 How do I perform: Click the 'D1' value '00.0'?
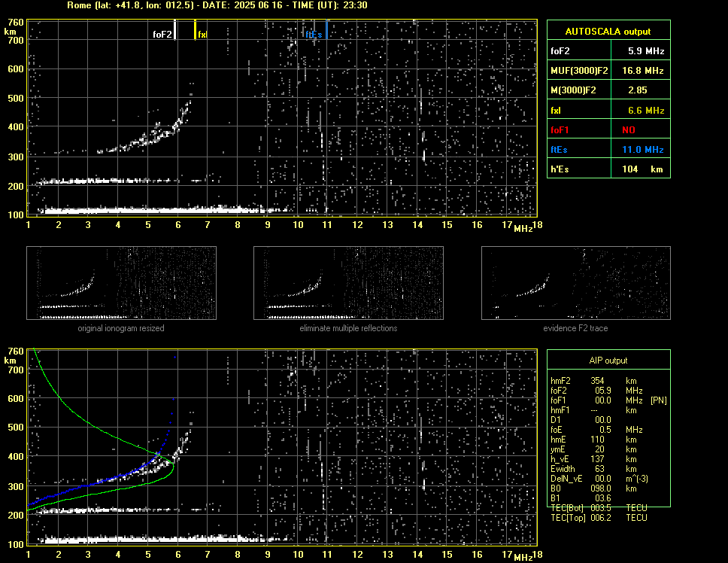click(602, 420)
